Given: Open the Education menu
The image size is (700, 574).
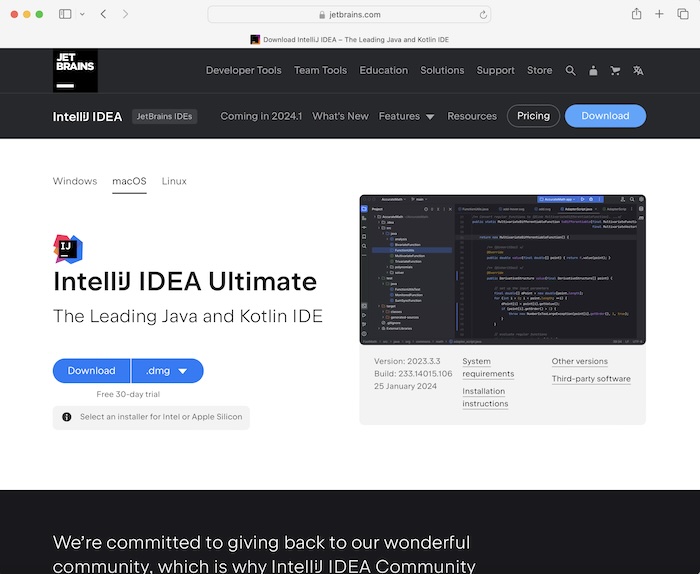Looking at the screenshot, I should point(383,71).
